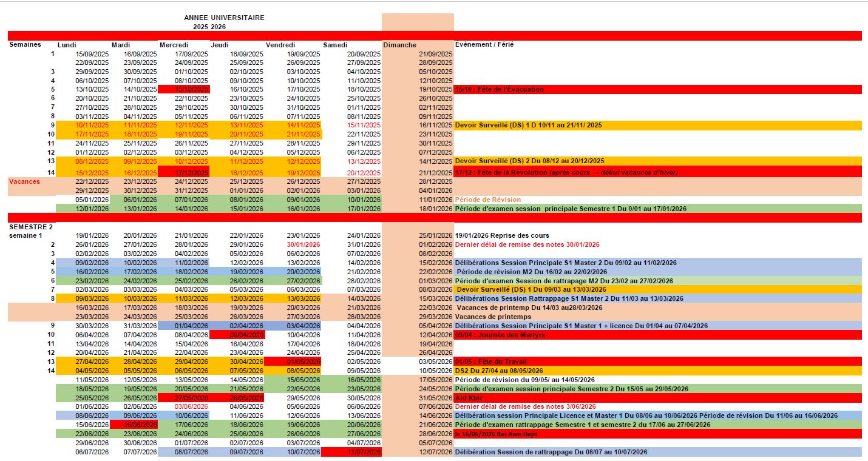Select the "Dimanche" header cell

tap(400, 45)
